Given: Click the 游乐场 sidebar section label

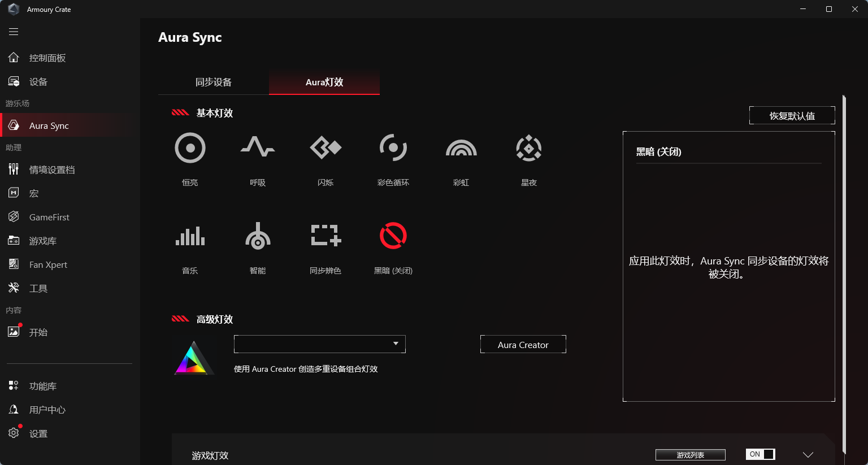Looking at the screenshot, I should [18, 103].
